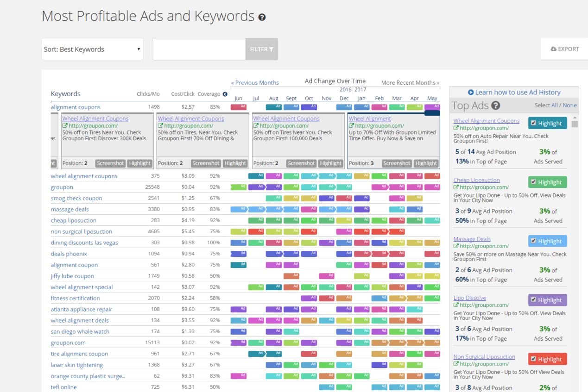Viewport: 588px width, 392px height.
Task: Open the keyword 'cheap liposuction'
Action: pyautogui.click(x=74, y=220)
